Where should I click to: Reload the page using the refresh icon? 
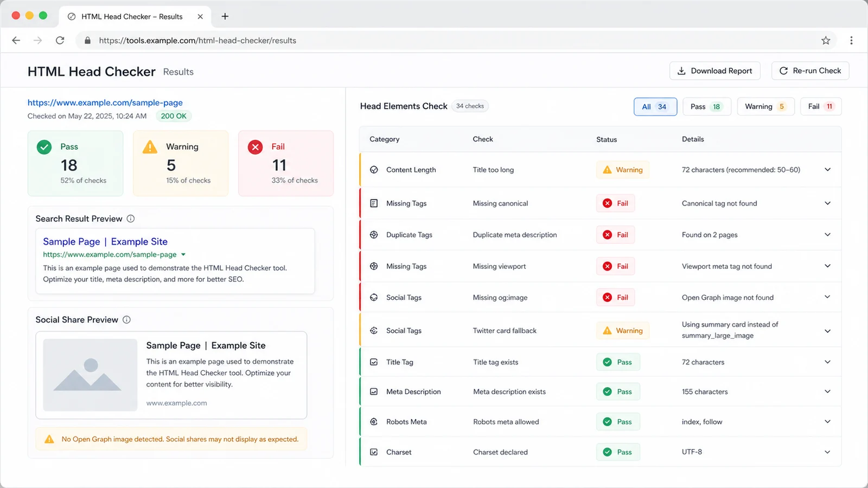(x=60, y=40)
